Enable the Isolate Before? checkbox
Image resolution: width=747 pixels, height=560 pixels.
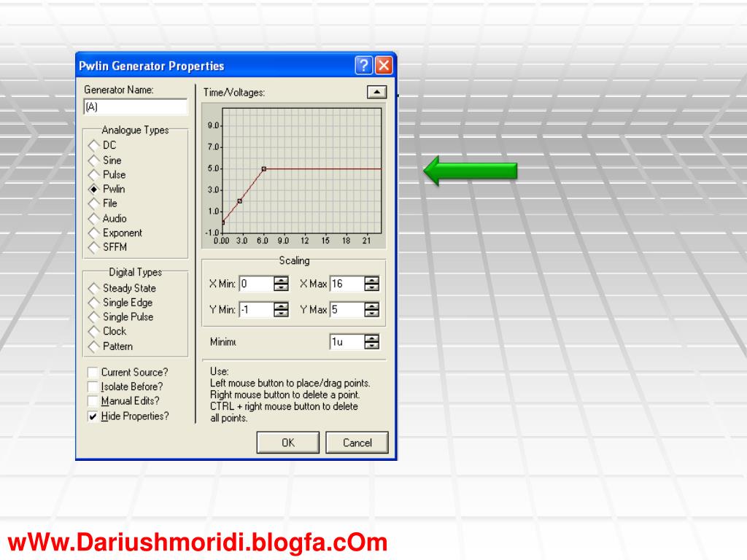tap(93, 386)
